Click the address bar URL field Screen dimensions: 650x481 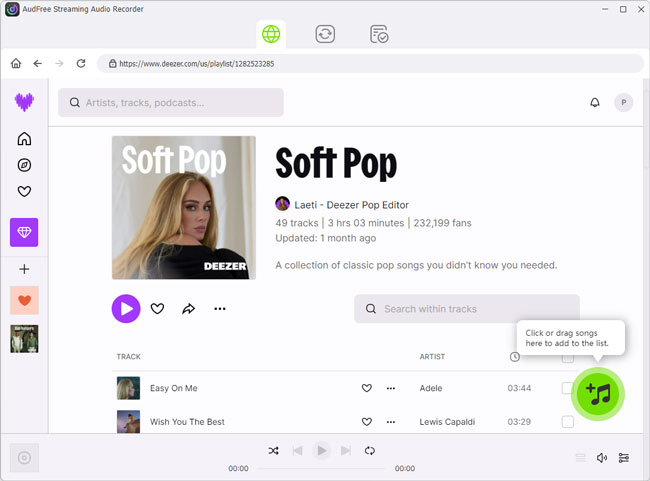[370, 63]
